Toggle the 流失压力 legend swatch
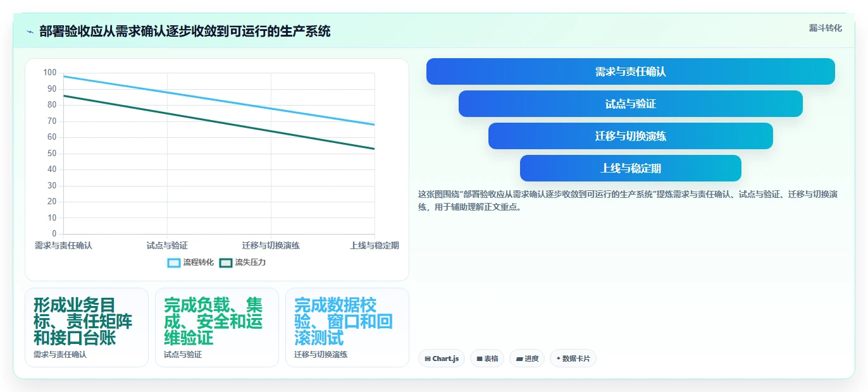The height and width of the screenshot is (392, 868). point(226,262)
